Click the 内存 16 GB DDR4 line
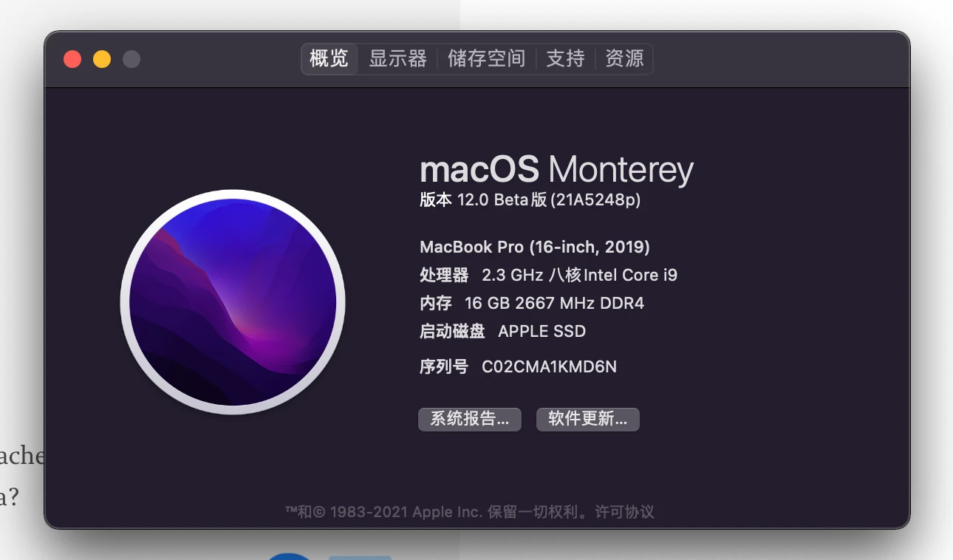The height and width of the screenshot is (560, 953). click(x=532, y=303)
